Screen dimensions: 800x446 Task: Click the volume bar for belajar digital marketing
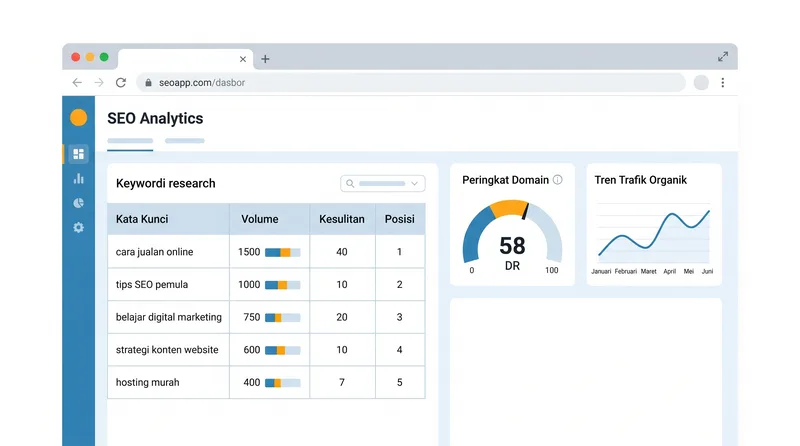coord(283,317)
